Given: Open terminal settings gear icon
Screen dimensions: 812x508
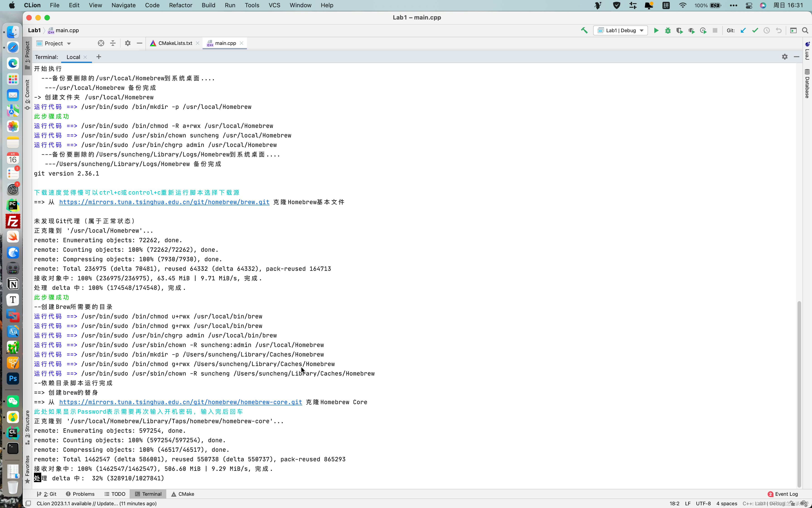Looking at the screenshot, I should pyautogui.click(x=785, y=57).
